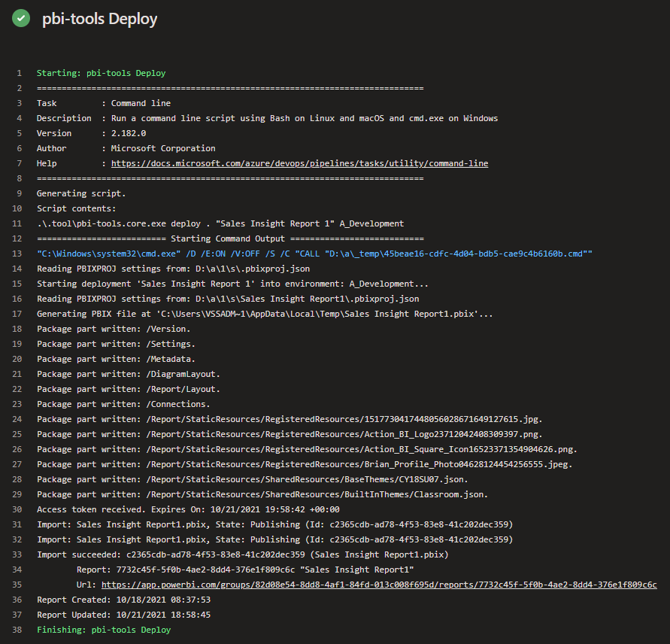Click the 'Task : Command line' log line

click(104, 103)
